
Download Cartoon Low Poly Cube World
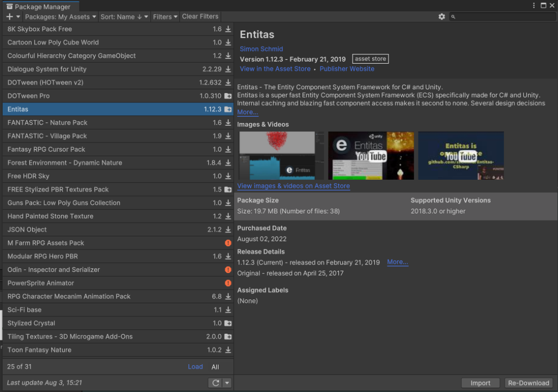click(228, 42)
